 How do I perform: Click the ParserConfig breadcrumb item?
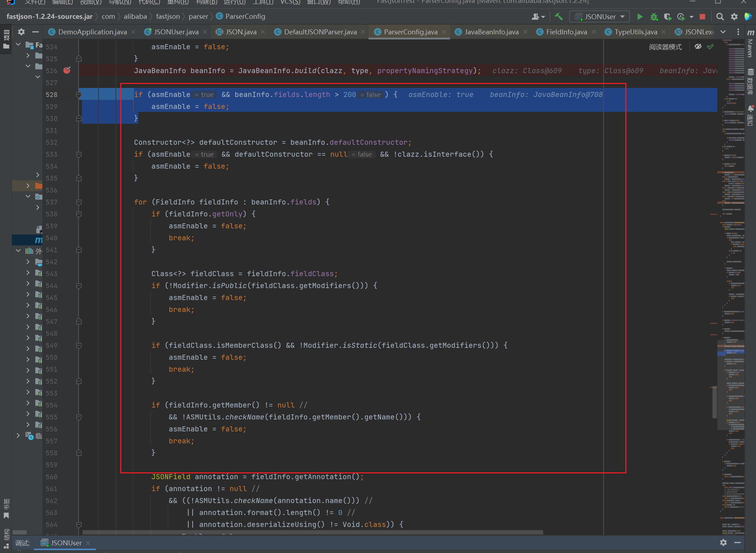(245, 17)
